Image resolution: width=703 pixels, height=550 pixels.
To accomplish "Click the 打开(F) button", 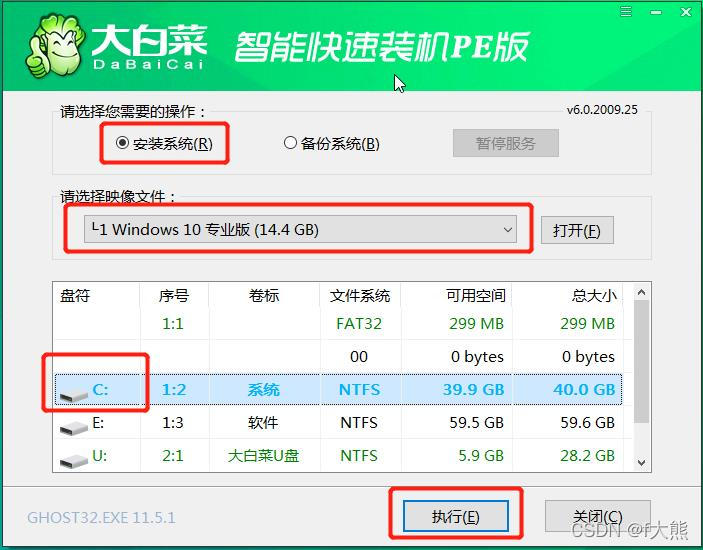I will [577, 230].
